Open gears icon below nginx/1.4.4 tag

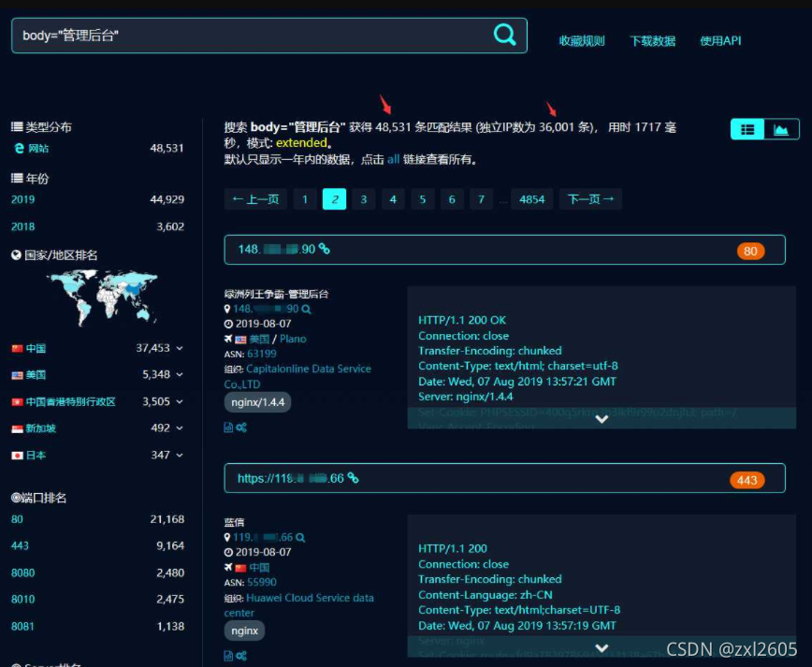point(241,428)
